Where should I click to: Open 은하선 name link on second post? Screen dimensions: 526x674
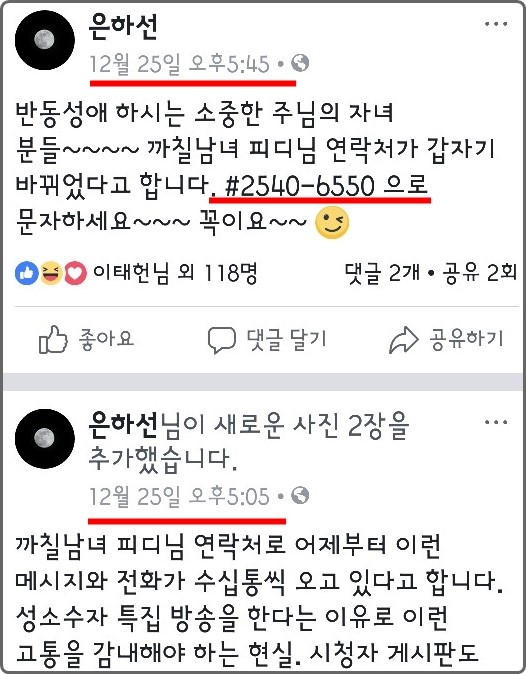pos(123,425)
